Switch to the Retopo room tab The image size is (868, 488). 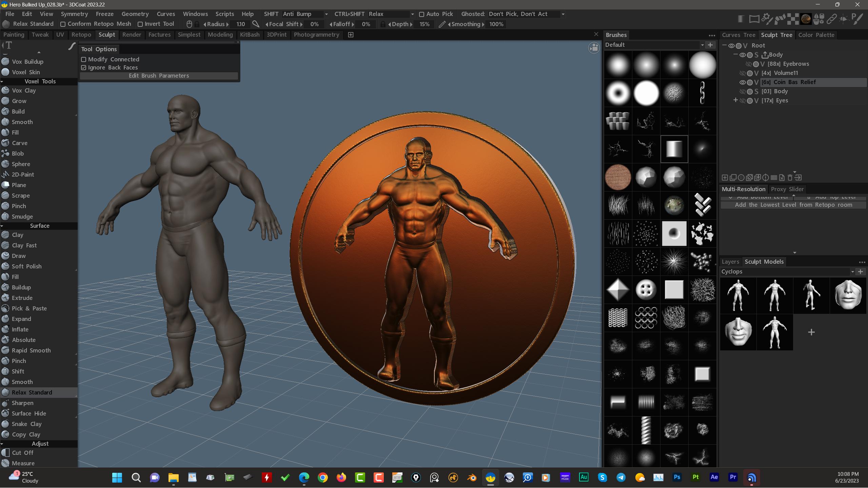[81, 35]
